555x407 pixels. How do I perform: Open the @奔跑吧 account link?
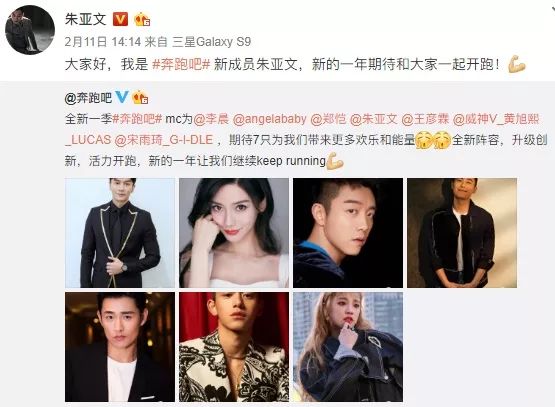click(88, 97)
